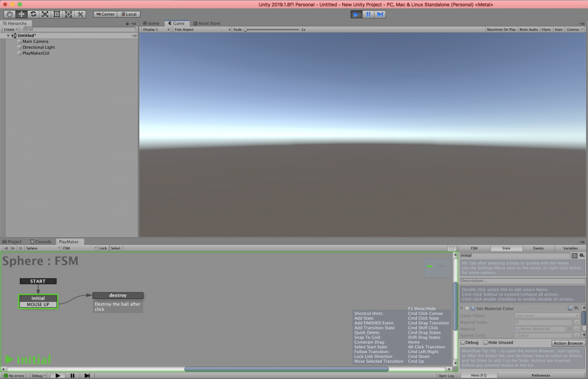Open the Untitled scene context menu icon
Screen dimensions: 588x379
tap(134, 36)
